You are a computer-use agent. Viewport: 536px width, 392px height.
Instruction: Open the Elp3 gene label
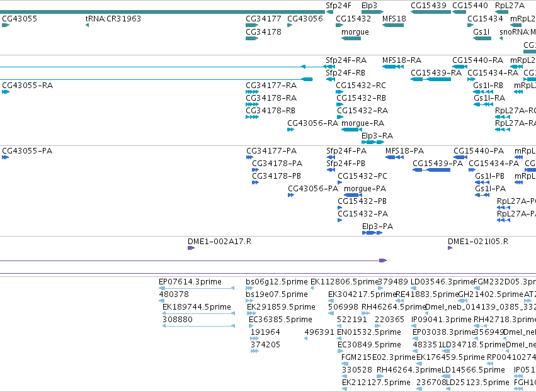click(369, 6)
